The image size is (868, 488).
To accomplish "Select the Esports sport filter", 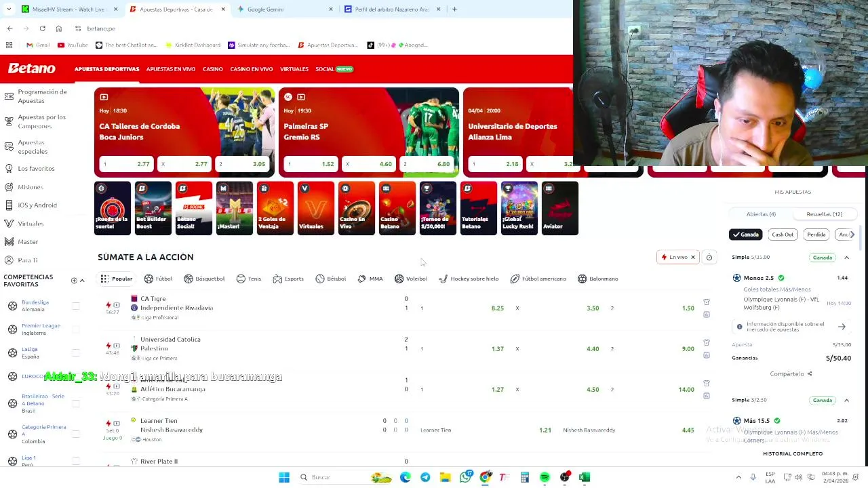I will click(x=288, y=279).
